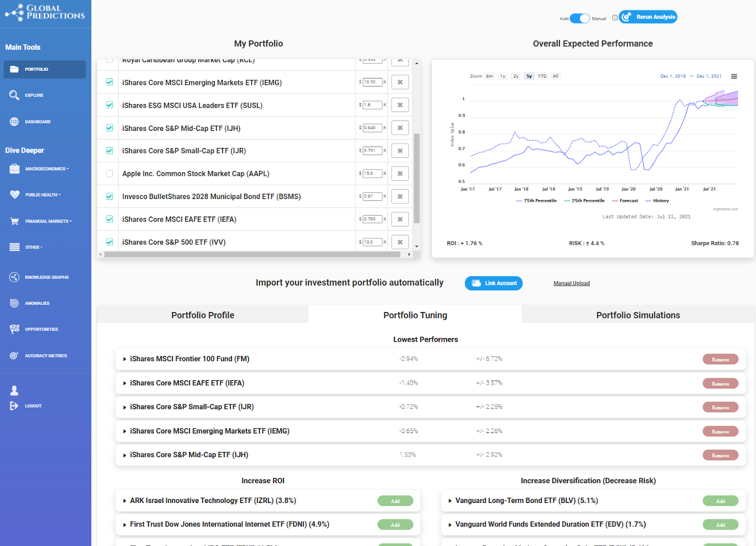Screen dimensions: 756x546
Task: Expand iShares Core MSCI Emerging Markets performer row
Action: coord(125,431)
